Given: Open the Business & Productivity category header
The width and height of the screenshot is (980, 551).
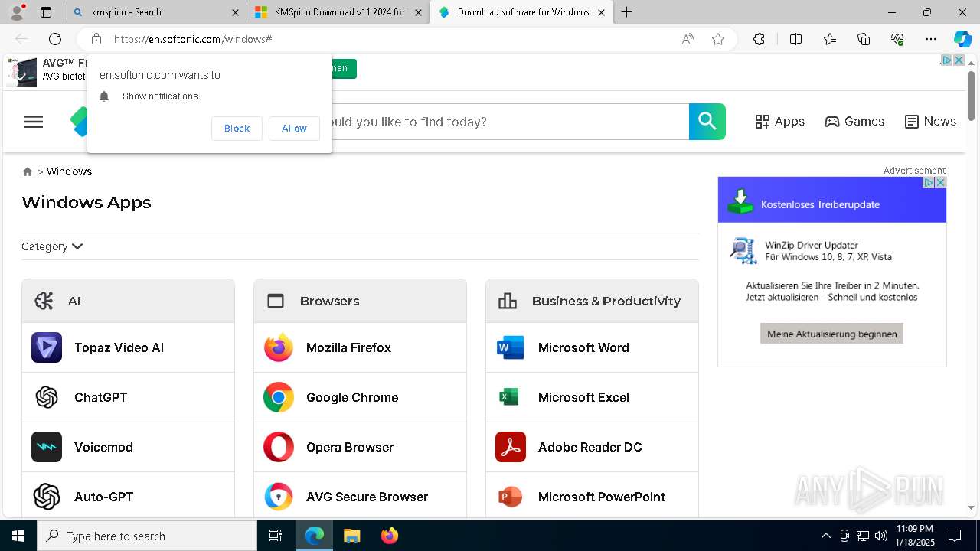Looking at the screenshot, I should (592, 301).
